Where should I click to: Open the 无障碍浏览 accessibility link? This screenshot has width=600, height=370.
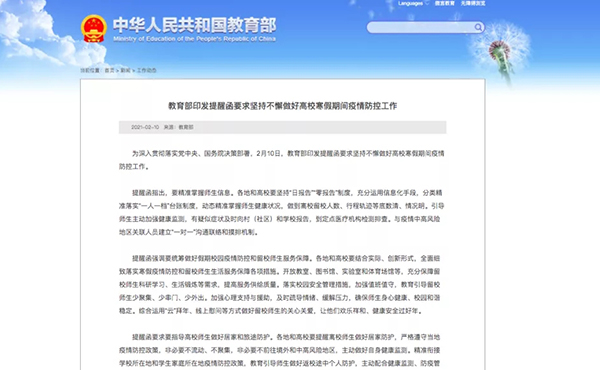[473, 3]
